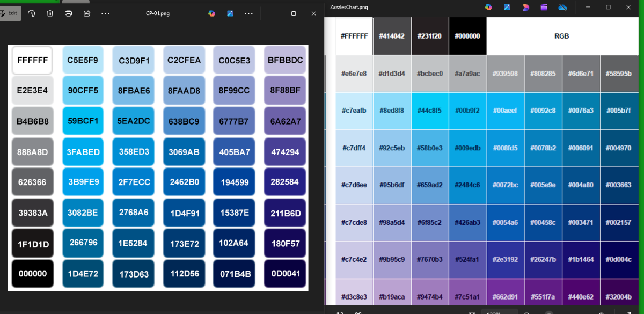Click the 888A8D gray swatch
Screen dimensions: 644x314
pyautogui.click(x=33, y=152)
